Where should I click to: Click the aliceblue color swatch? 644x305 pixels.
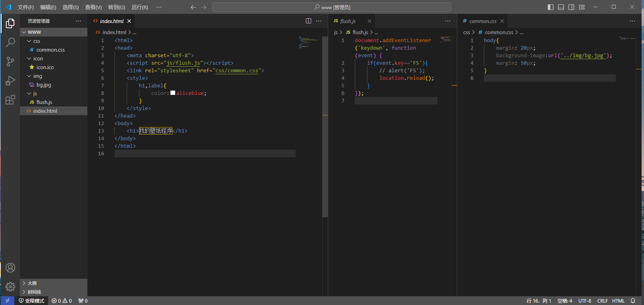(x=173, y=93)
